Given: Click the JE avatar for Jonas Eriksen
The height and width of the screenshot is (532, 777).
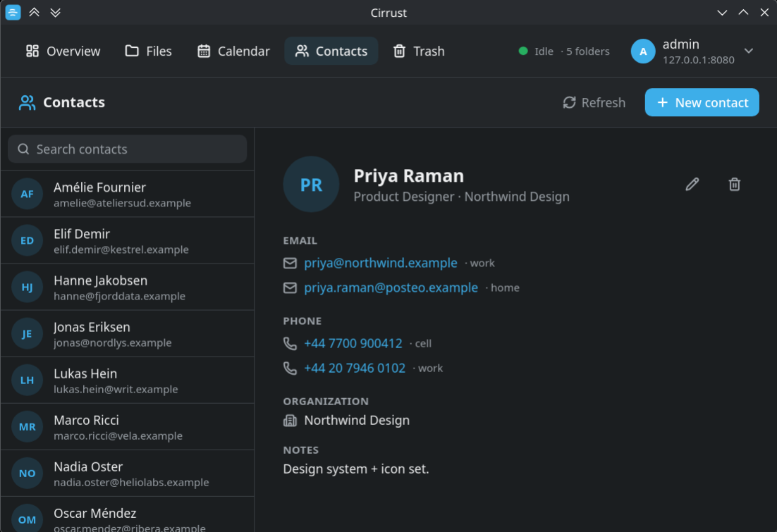Looking at the screenshot, I should pyautogui.click(x=27, y=334).
